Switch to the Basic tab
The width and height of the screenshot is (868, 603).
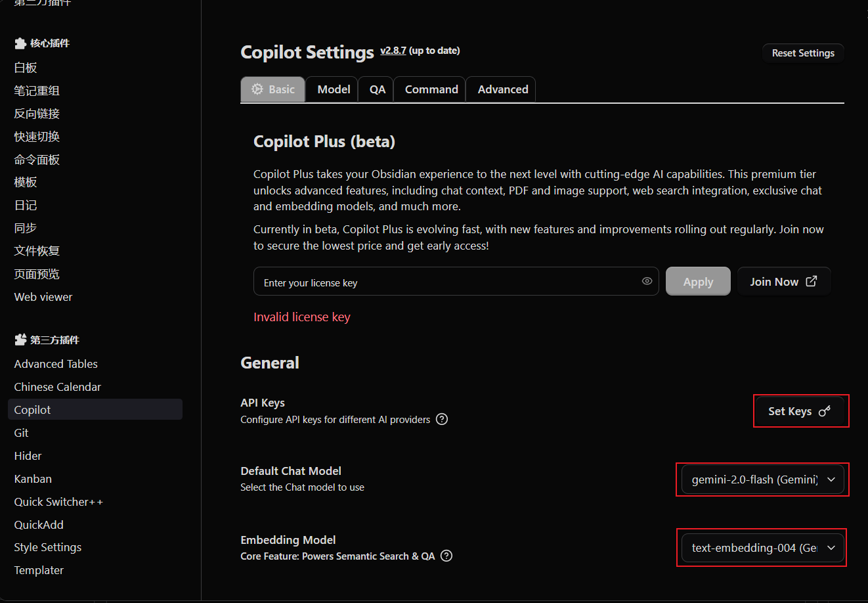click(273, 89)
